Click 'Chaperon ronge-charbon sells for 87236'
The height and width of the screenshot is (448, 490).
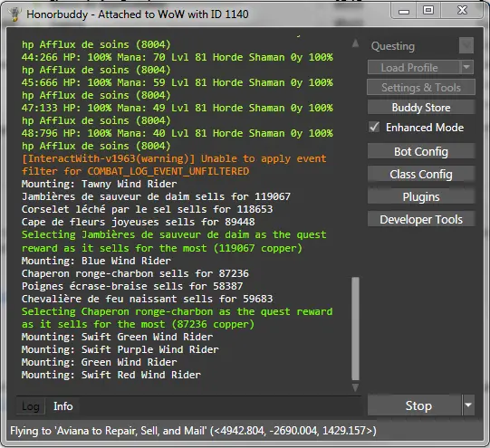(x=135, y=273)
